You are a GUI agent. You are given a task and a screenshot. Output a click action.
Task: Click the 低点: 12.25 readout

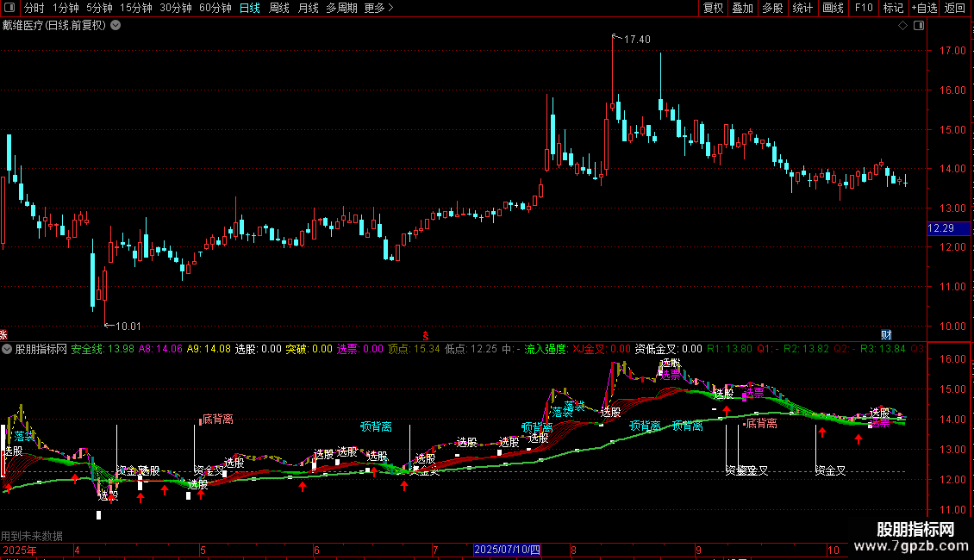pyautogui.click(x=471, y=350)
